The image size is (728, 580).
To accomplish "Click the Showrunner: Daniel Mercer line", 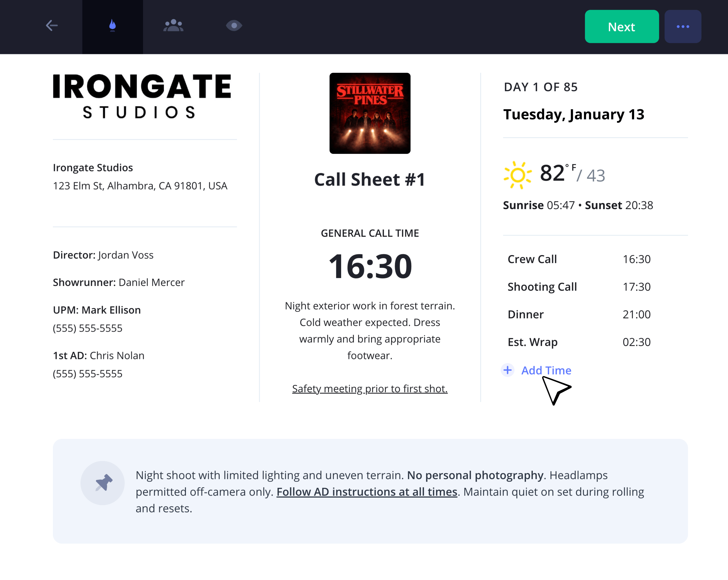I will pos(119,282).
